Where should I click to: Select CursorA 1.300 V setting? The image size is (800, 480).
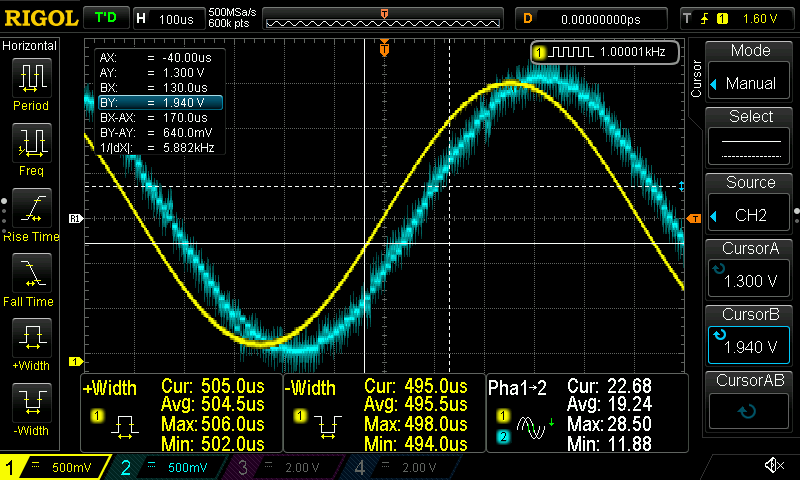point(750,270)
